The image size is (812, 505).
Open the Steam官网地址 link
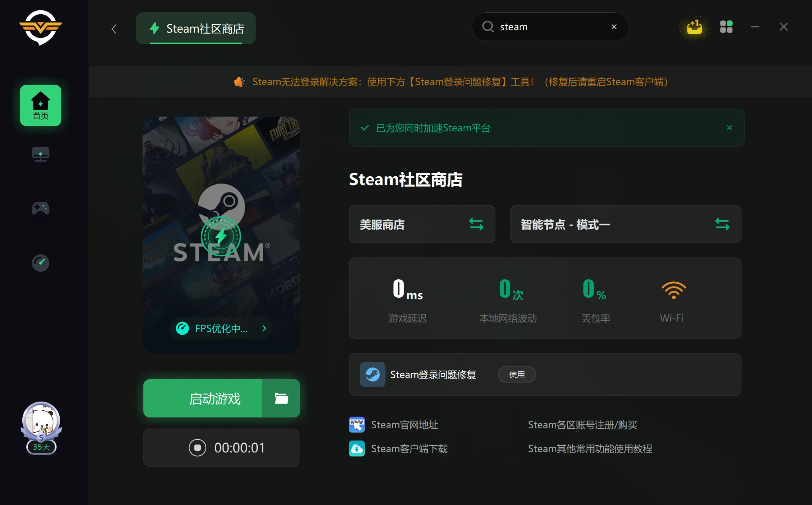[x=404, y=425]
